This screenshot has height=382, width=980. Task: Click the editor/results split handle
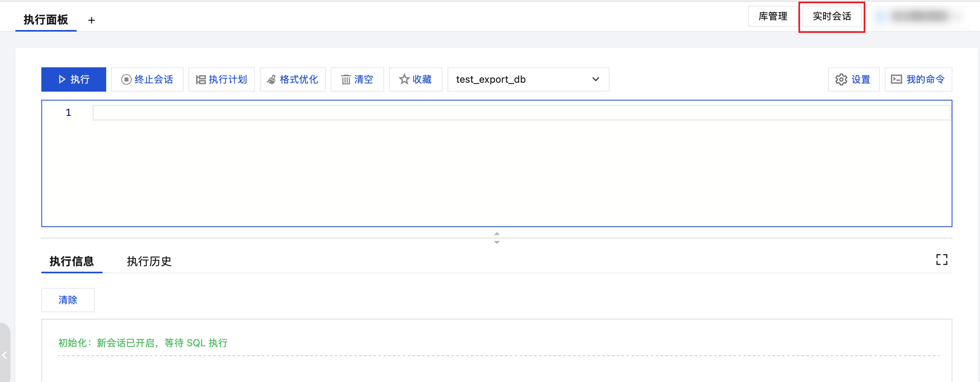coord(497,238)
